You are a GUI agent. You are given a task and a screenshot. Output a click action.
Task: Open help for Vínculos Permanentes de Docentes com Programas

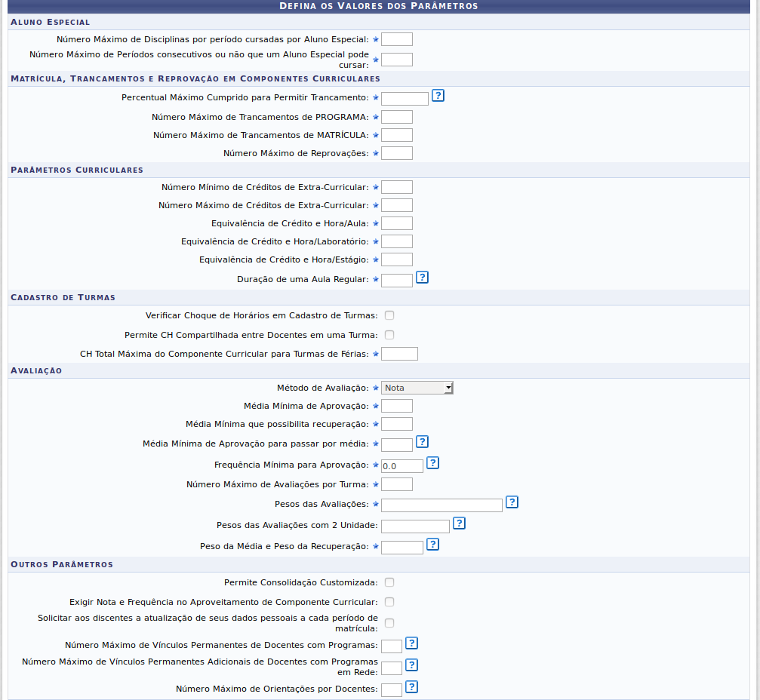411,643
